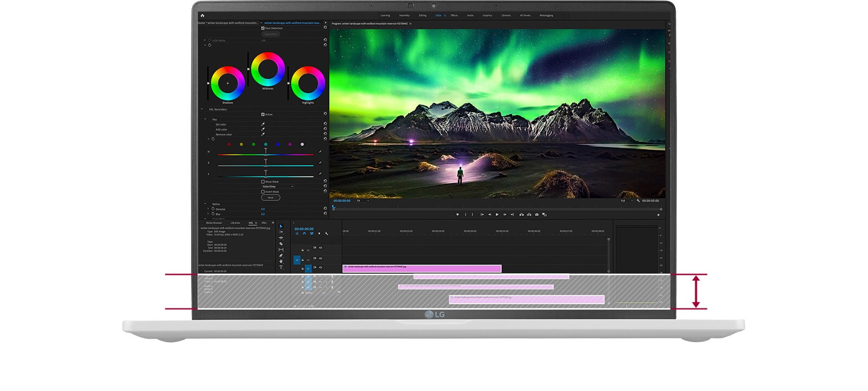Select the Pen tool

coord(281,255)
